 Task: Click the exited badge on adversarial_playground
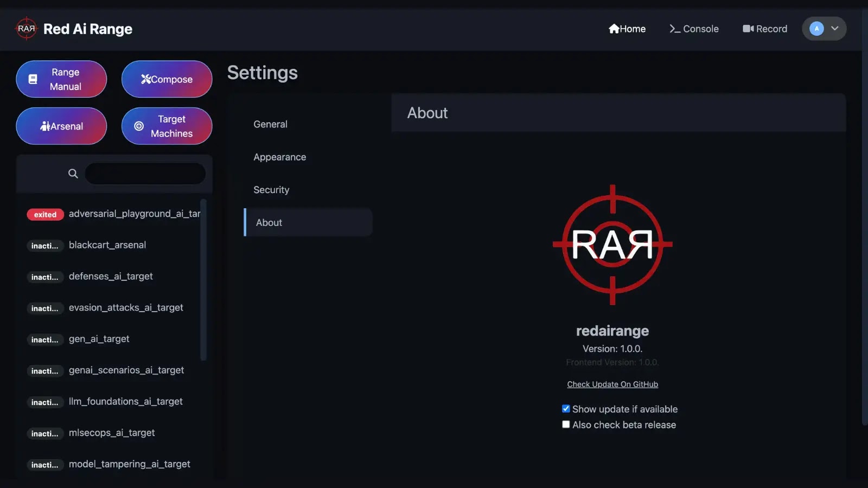[45, 214]
